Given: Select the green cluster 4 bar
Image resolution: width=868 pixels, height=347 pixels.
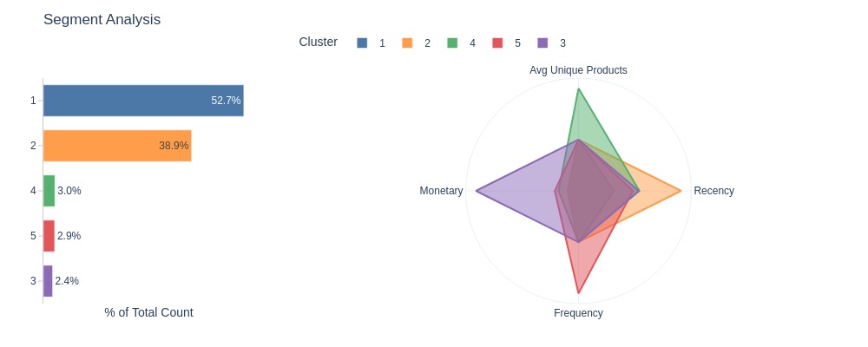Looking at the screenshot, I should (49, 191).
